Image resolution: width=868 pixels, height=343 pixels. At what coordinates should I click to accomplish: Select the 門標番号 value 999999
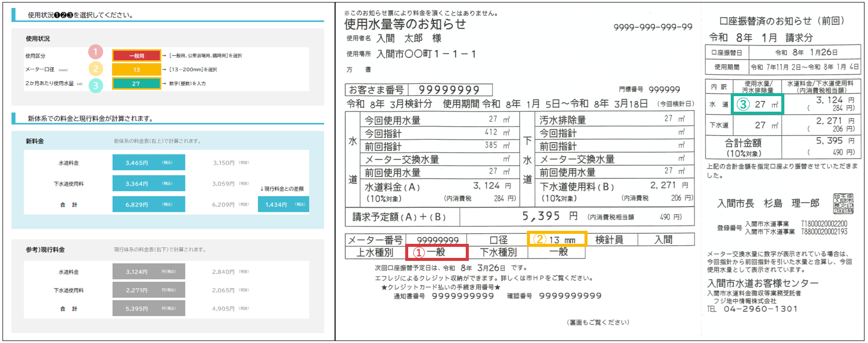coord(664,90)
